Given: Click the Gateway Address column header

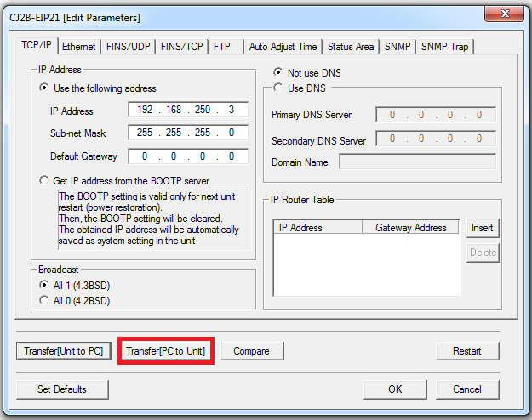Looking at the screenshot, I should point(411,227).
